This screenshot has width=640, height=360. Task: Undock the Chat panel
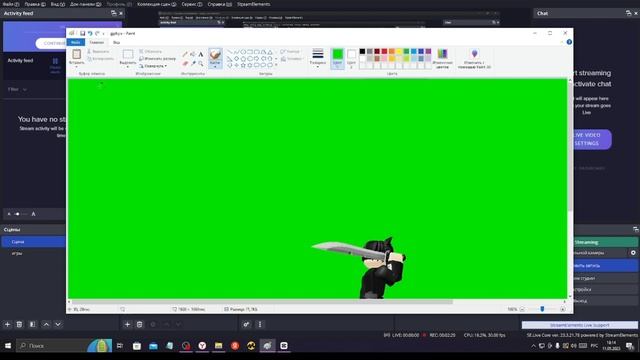pyautogui.click(x=628, y=13)
